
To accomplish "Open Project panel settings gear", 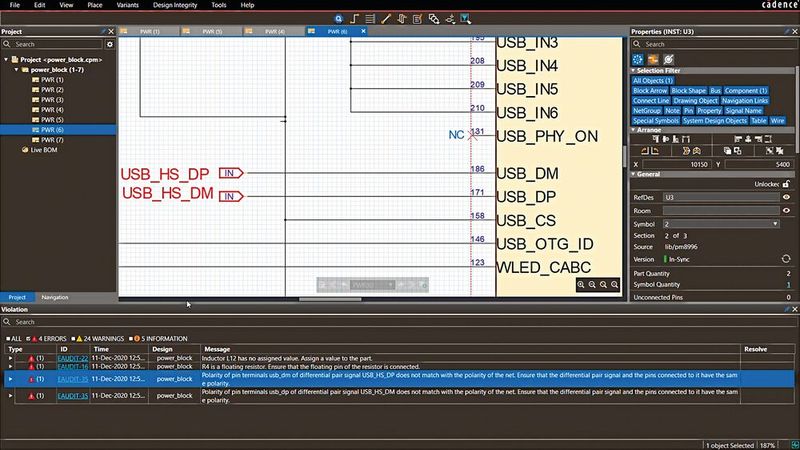I will tap(109, 44).
